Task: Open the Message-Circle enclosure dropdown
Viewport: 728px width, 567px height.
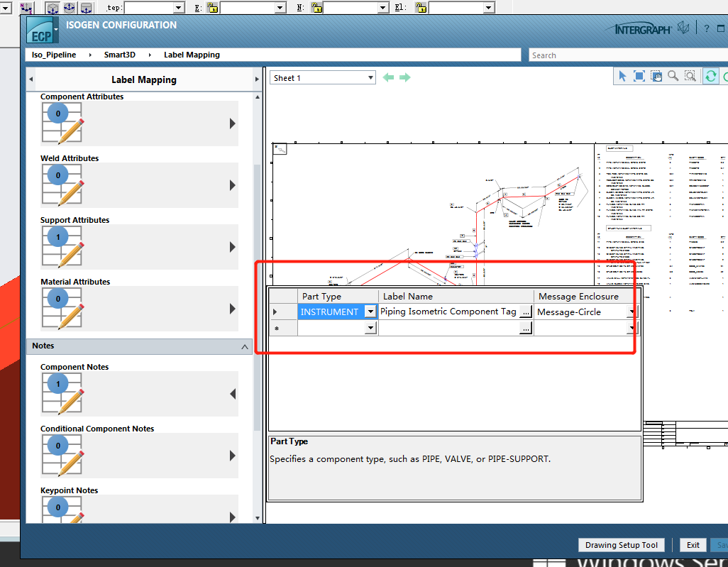Action: coord(632,312)
